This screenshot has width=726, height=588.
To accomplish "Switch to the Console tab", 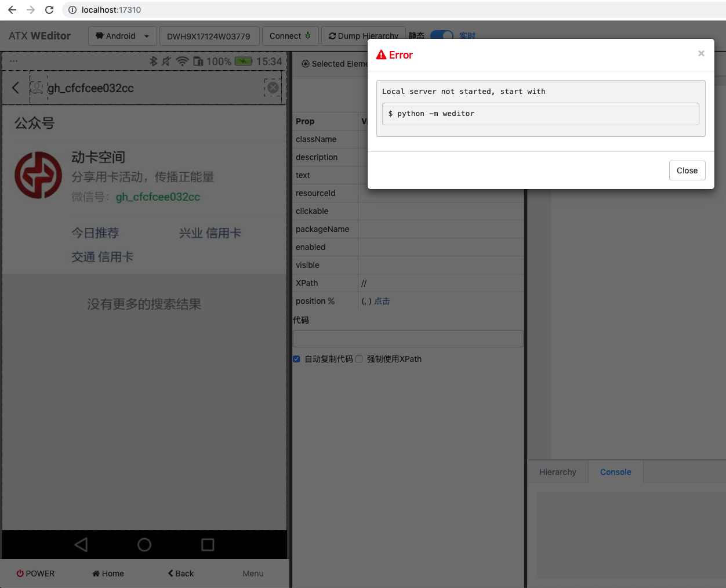I will pos(616,472).
